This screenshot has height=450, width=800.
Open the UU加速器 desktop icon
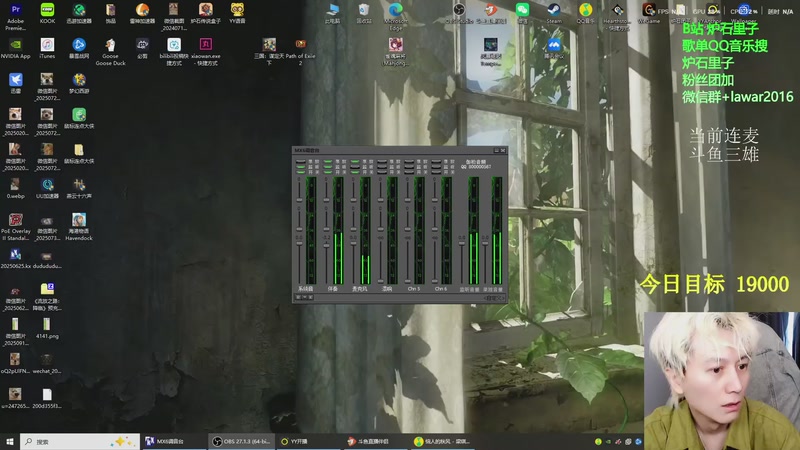47,188
